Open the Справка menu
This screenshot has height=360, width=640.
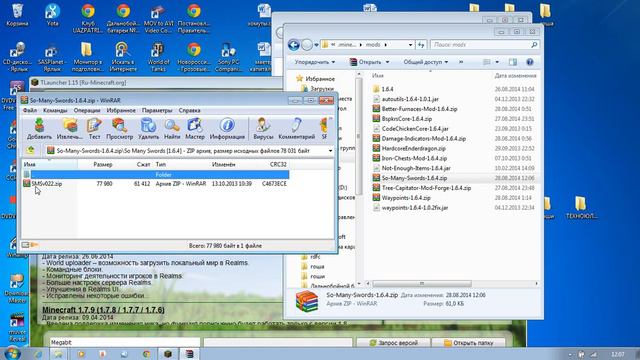pos(189,110)
